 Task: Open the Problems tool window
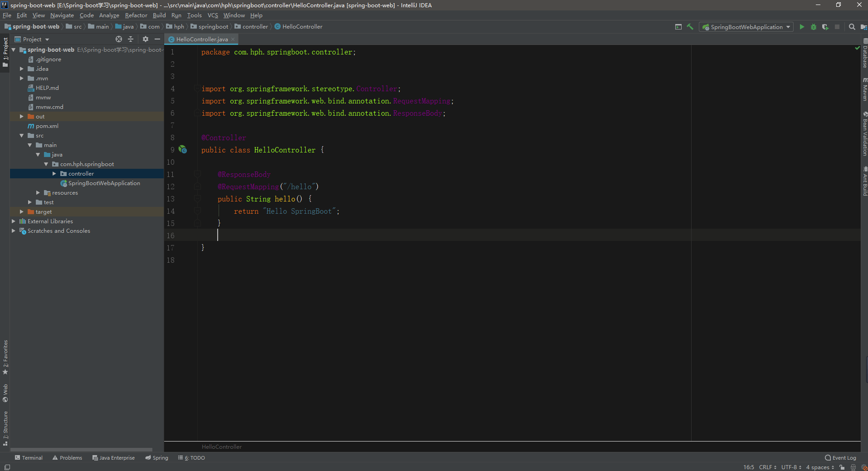(x=68, y=458)
